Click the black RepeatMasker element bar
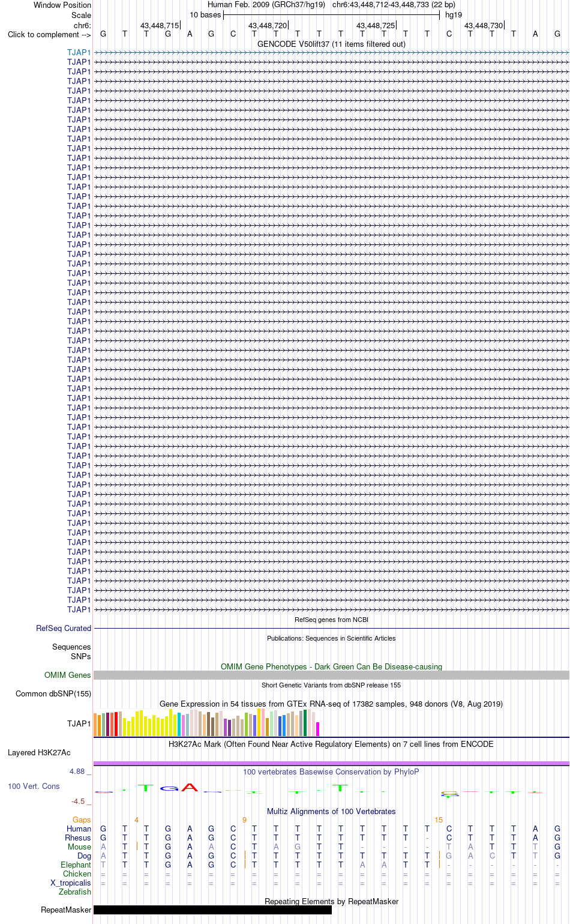Viewport: 570px width, 924px height. tap(212, 910)
